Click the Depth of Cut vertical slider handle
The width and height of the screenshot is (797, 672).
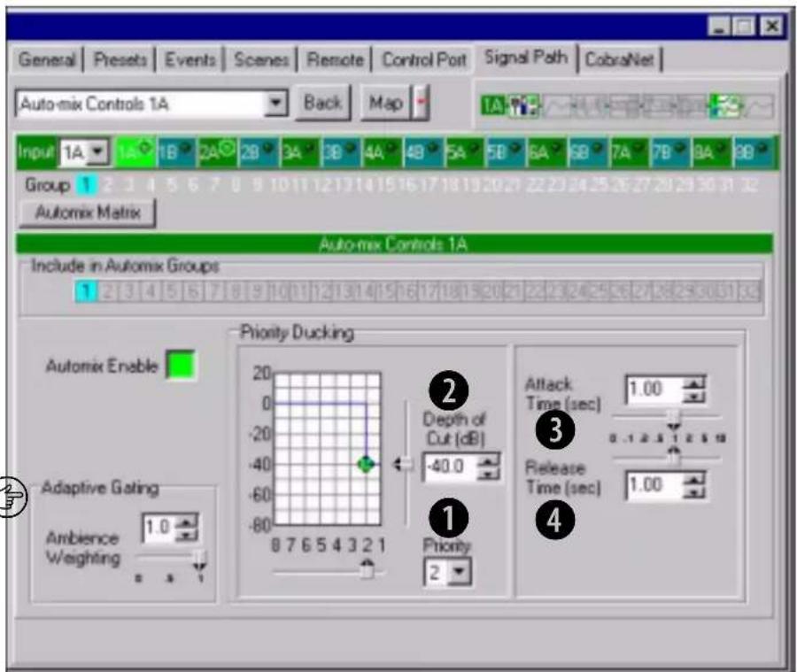(x=404, y=464)
